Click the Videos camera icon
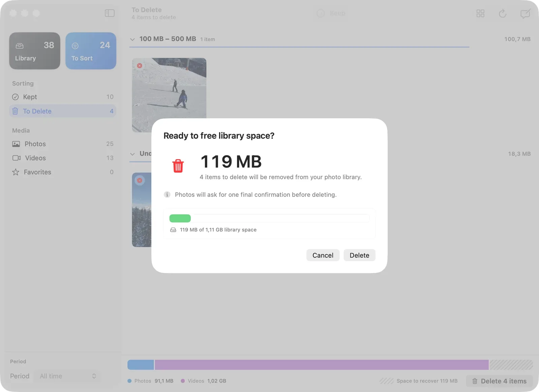 click(x=17, y=158)
